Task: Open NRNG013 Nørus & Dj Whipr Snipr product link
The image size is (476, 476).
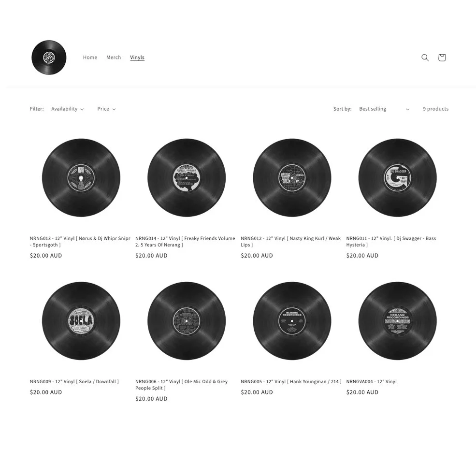Action: pyautogui.click(x=80, y=242)
